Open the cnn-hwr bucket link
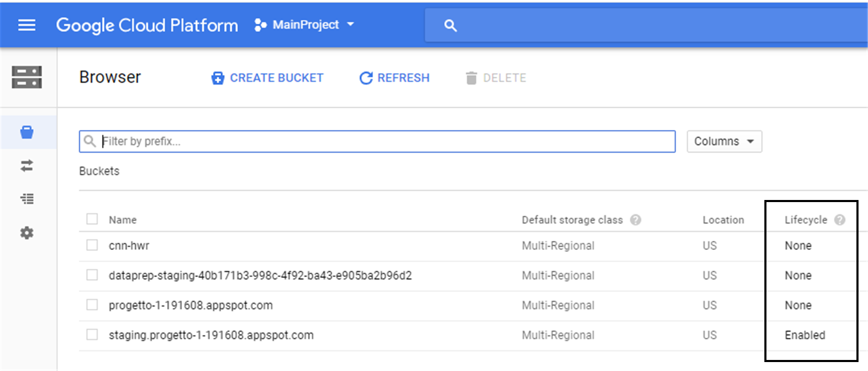868x371 pixels. pos(129,246)
